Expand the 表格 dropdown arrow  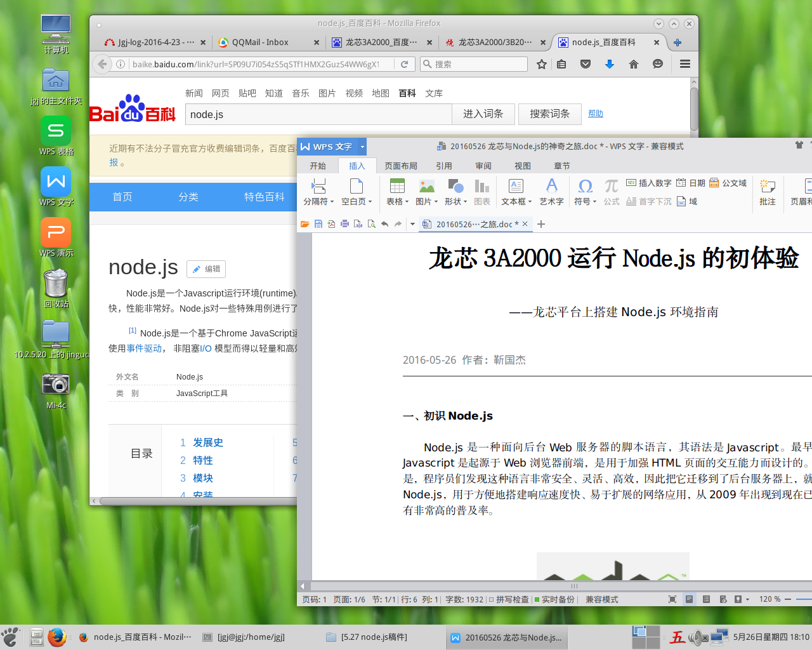pyautogui.click(x=406, y=202)
